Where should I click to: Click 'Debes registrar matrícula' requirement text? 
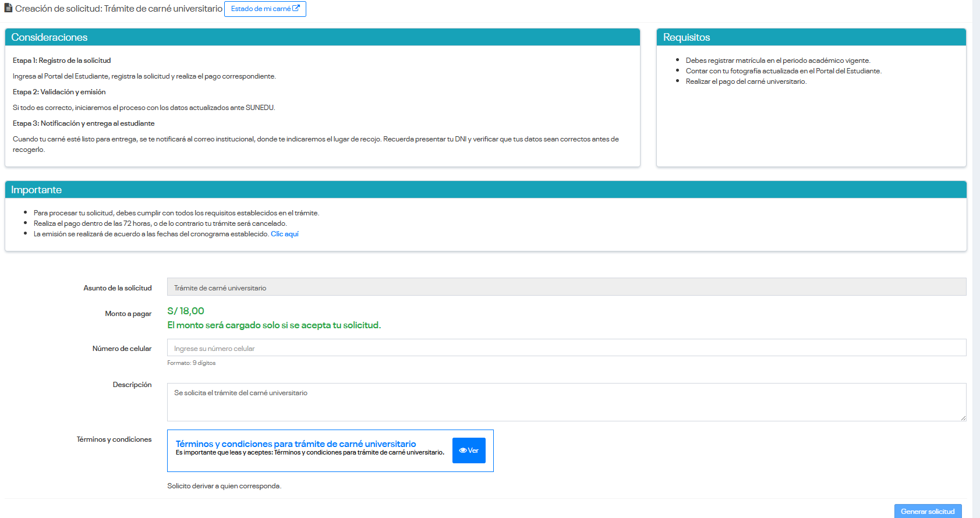[778, 61]
